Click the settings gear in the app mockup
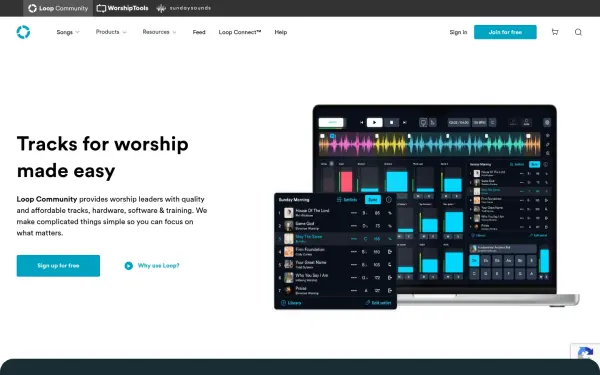Image resolution: width=600 pixels, height=375 pixels. pos(547,122)
